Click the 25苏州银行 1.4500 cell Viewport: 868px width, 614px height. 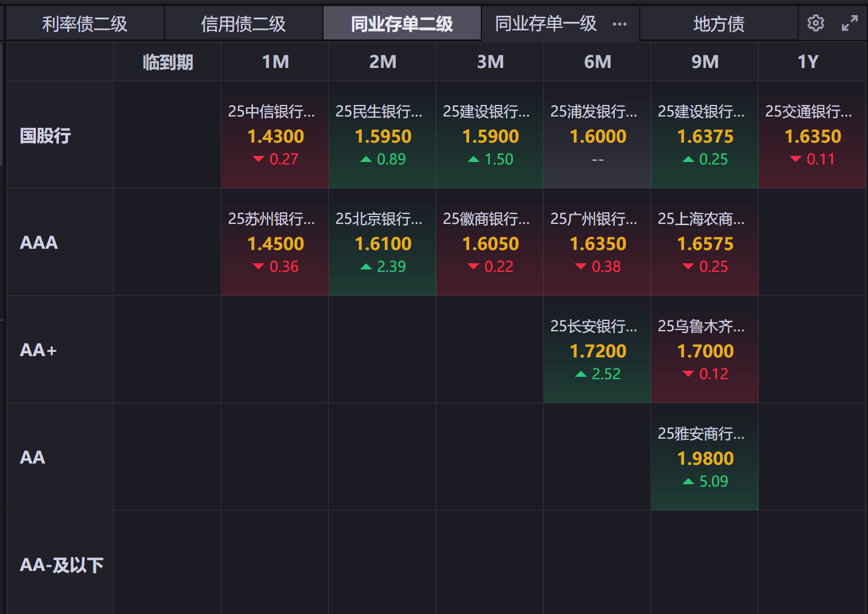[275, 243]
